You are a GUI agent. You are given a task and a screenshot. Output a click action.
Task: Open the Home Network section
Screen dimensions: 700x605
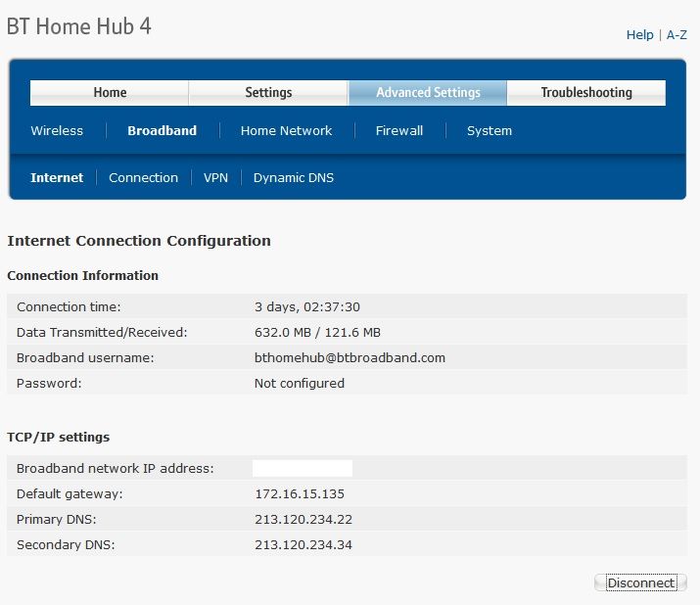coord(286,131)
